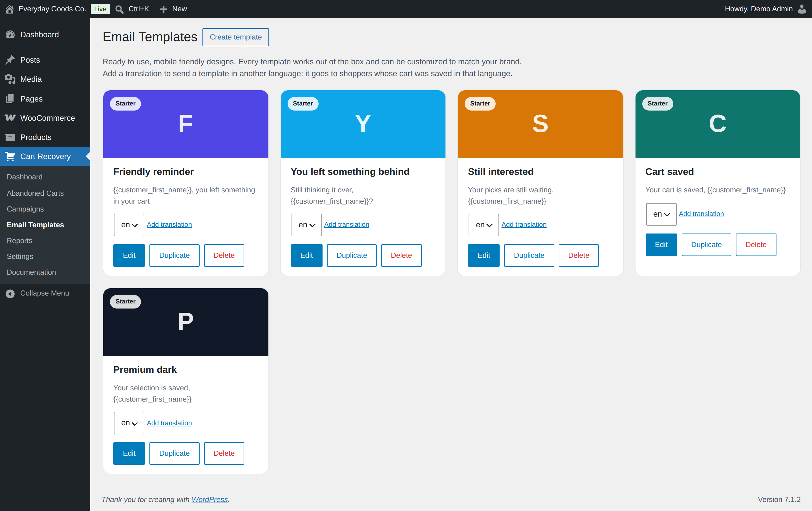812x511 pixels.
Task: Add translation for Friendly reminder
Action: (169, 224)
